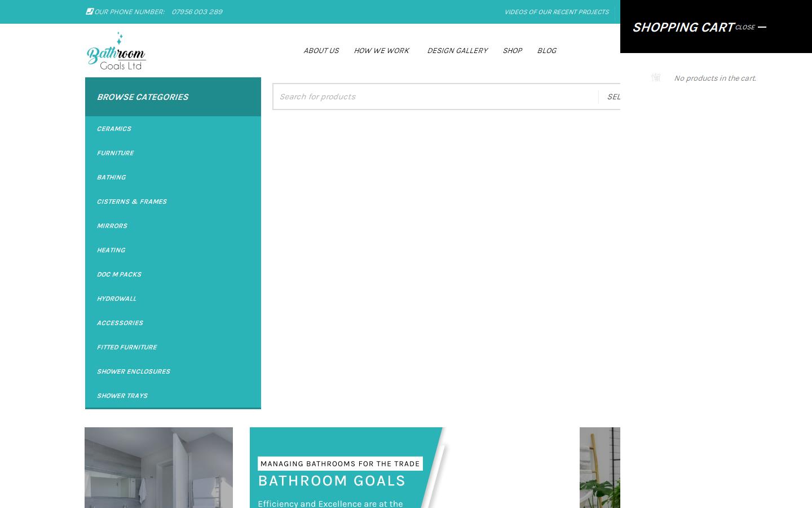This screenshot has width=812, height=508.
Task: Select the Ceramics category
Action: pyautogui.click(x=114, y=129)
